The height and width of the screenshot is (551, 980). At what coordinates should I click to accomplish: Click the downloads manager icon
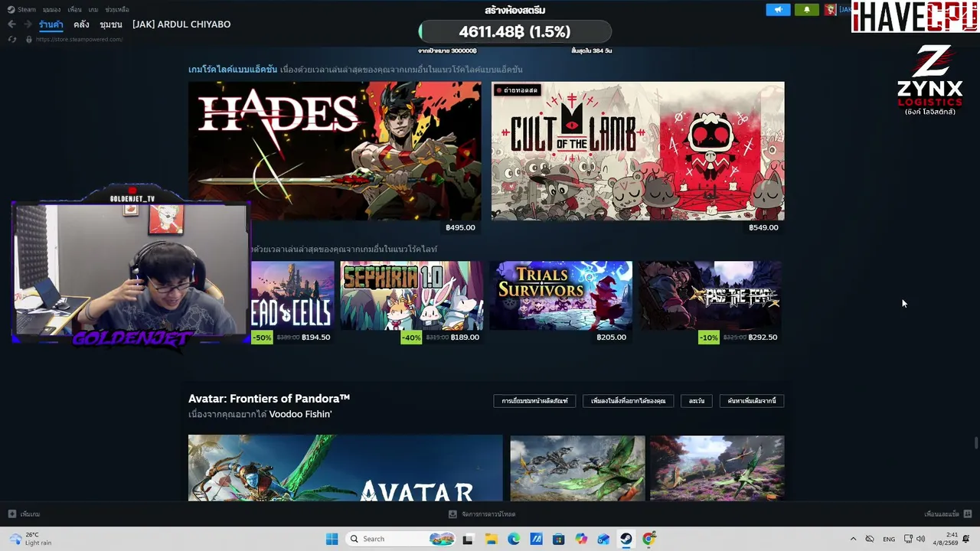coord(452,514)
